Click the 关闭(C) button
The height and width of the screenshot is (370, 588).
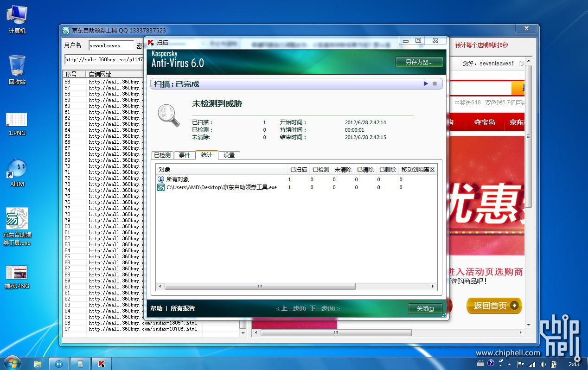[x=425, y=309]
